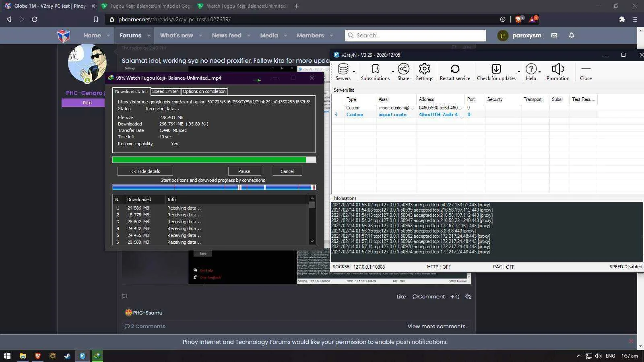Viewport: 644px width, 362px height.
Task: Expand the Media dropdown chevron
Action: tap(285, 35)
